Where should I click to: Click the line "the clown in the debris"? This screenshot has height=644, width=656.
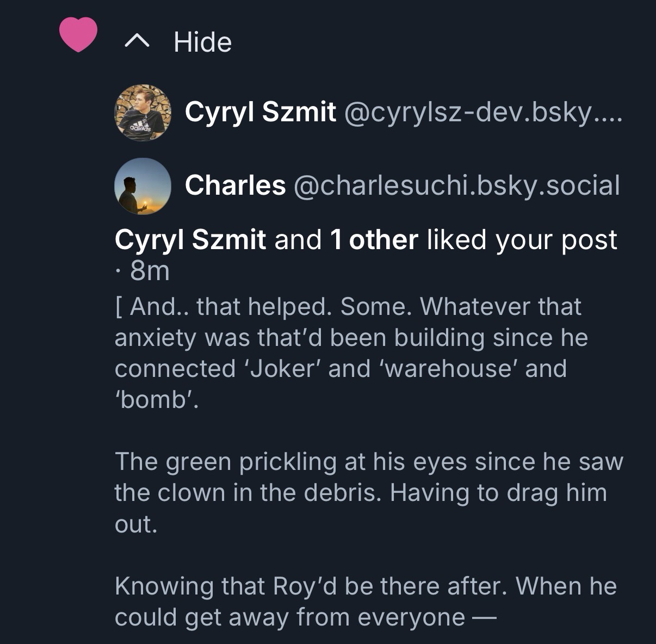coord(360,493)
